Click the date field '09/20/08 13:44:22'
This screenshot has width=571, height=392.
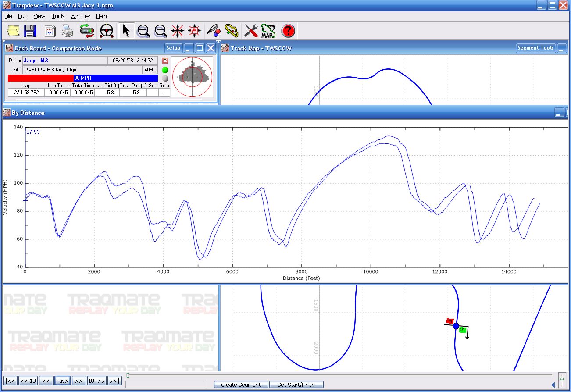pos(133,61)
